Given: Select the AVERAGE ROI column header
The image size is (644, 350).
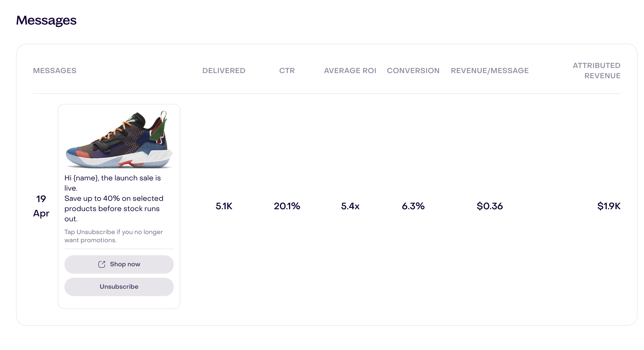Looking at the screenshot, I should click(350, 71).
